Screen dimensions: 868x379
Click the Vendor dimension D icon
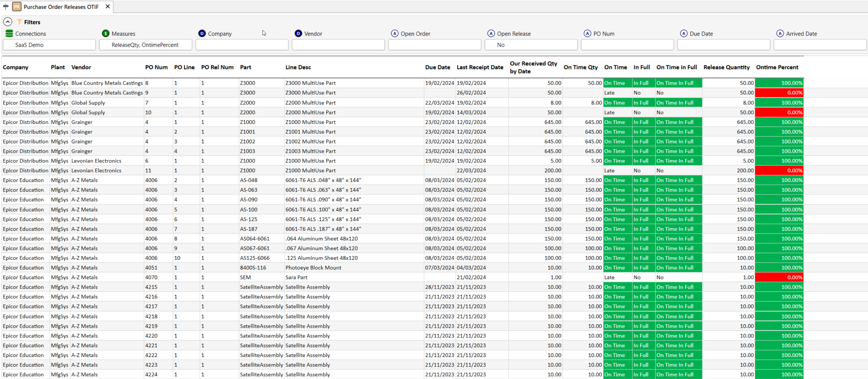coord(298,33)
